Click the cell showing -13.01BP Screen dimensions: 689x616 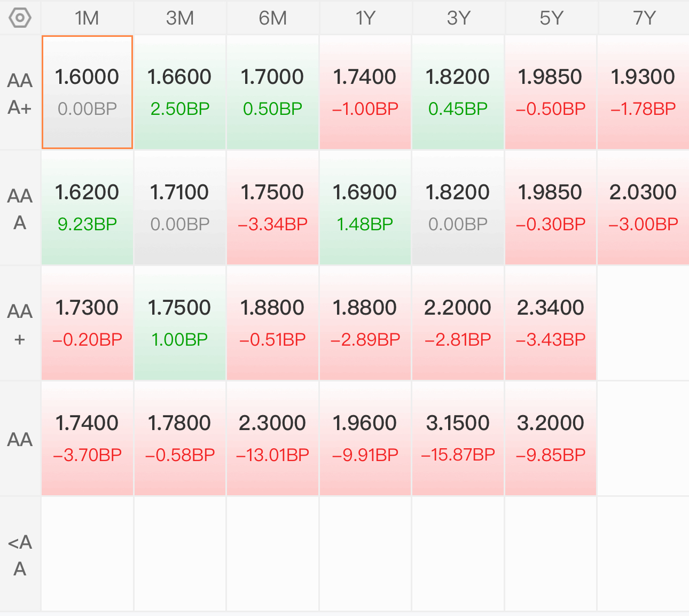272,439
